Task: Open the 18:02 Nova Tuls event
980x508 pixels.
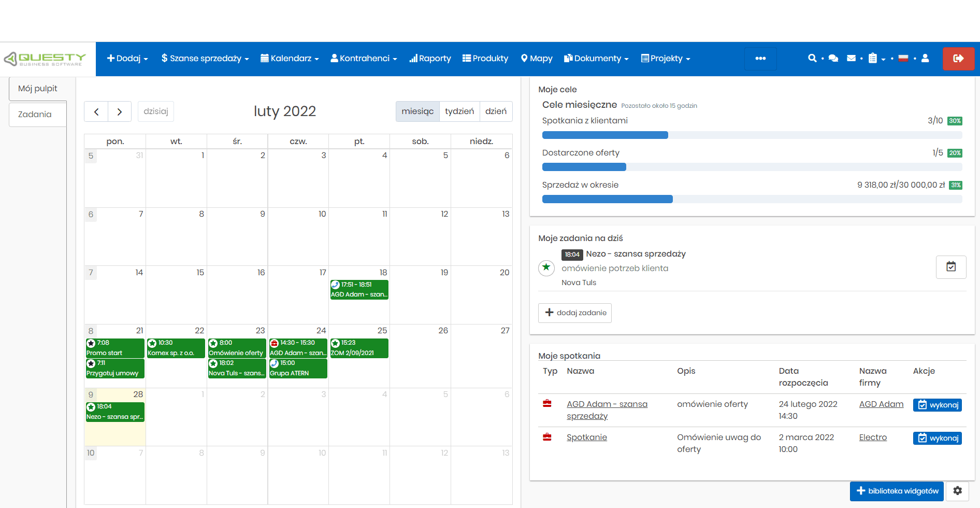Action: point(237,368)
